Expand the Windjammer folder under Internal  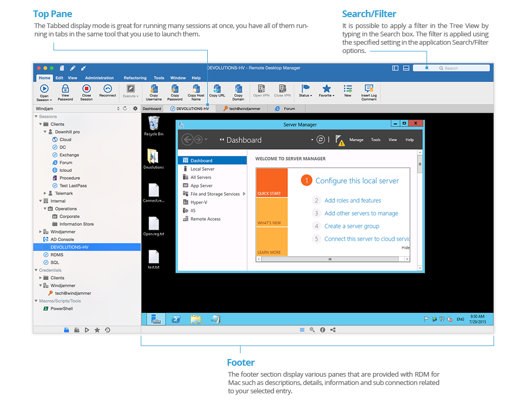[41, 231]
